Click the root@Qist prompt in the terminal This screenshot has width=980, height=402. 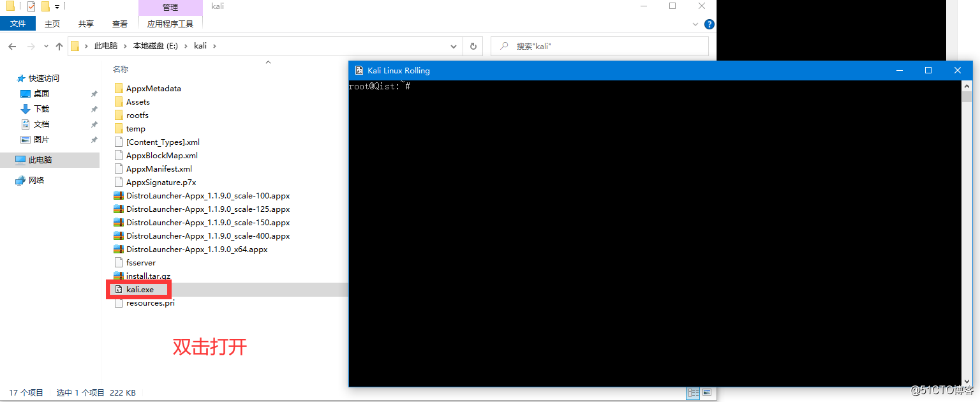[x=379, y=86]
